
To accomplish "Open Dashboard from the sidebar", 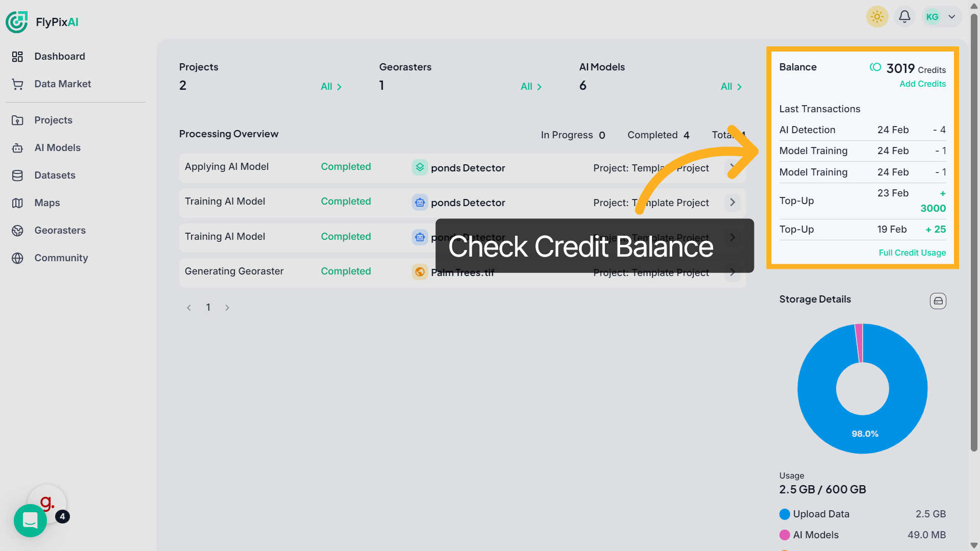I will 60,56.
